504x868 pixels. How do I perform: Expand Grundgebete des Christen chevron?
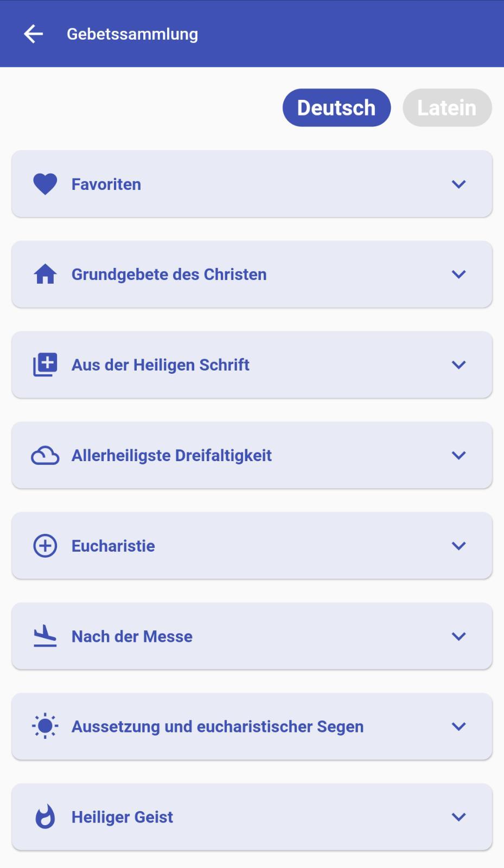[458, 275]
